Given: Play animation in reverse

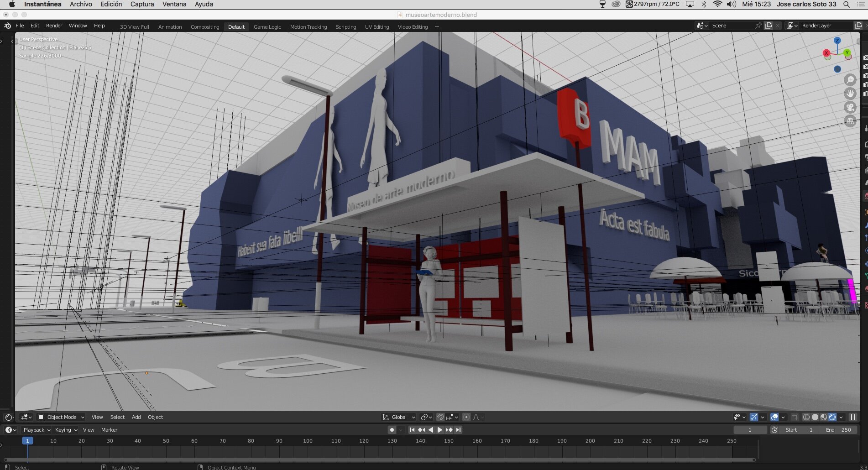Looking at the screenshot, I should point(430,430).
